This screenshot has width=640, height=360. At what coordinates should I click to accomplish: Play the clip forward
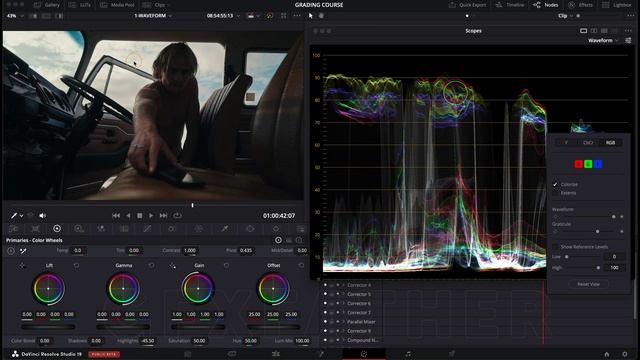coord(151,216)
